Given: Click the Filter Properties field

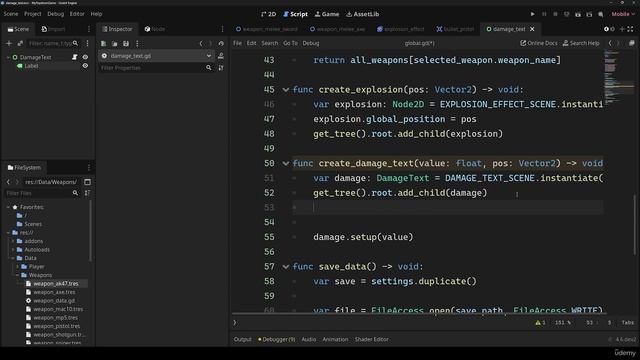Looking at the screenshot, I should point(156,68).
